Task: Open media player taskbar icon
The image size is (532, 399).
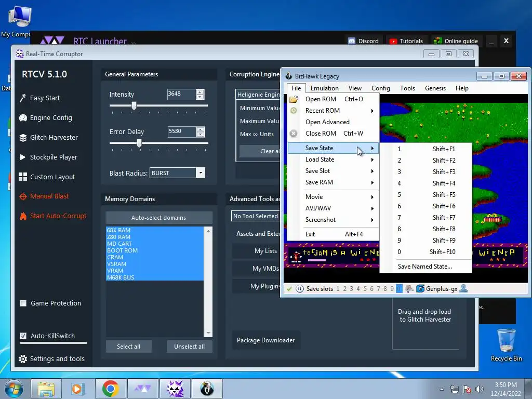Action: tap(78, 389)
